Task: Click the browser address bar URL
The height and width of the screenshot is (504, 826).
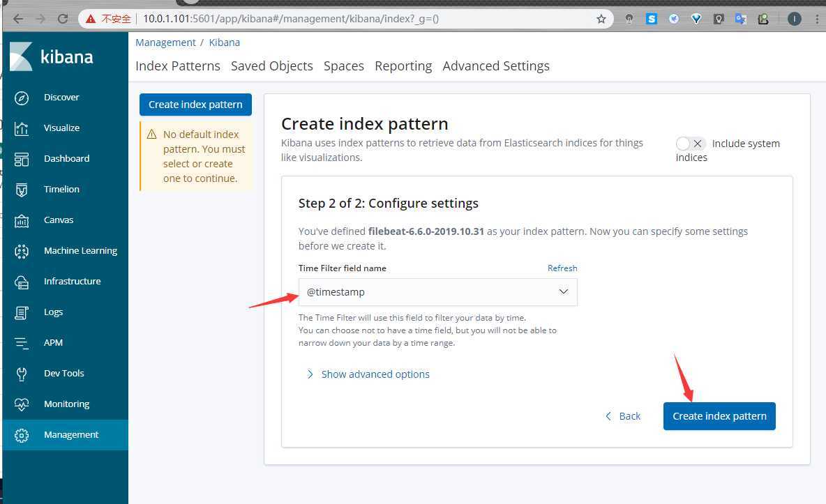Action: (291, 19)
